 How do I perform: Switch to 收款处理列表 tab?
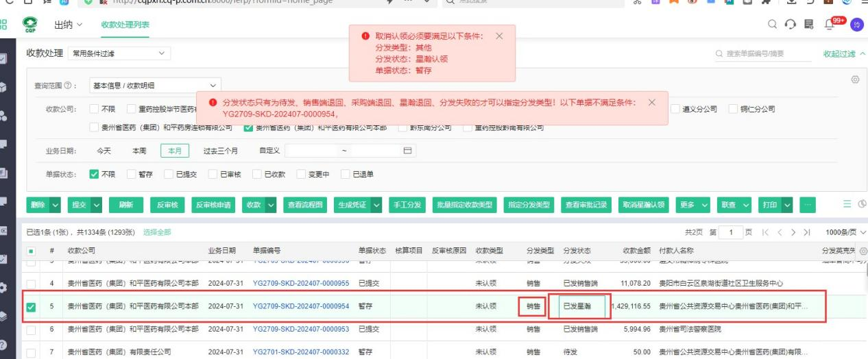click(x=125, y=25)
